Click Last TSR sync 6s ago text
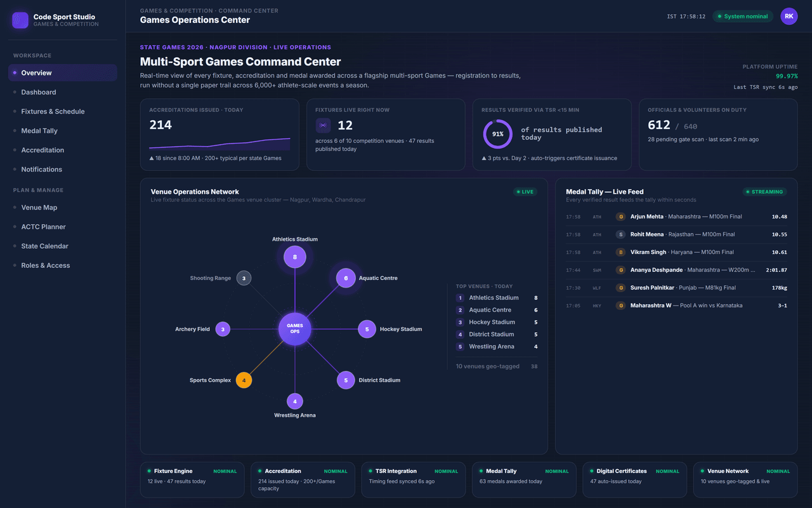 point(766,87)
